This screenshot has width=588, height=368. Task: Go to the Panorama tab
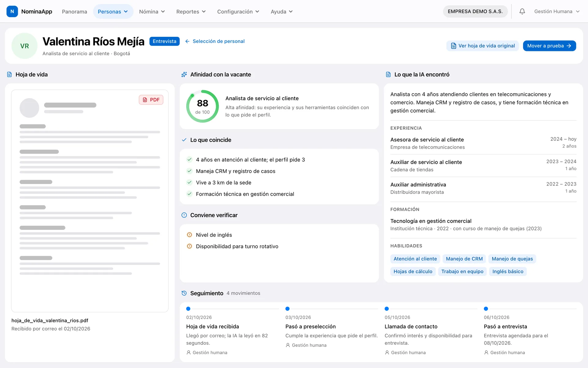coord(74,12)
